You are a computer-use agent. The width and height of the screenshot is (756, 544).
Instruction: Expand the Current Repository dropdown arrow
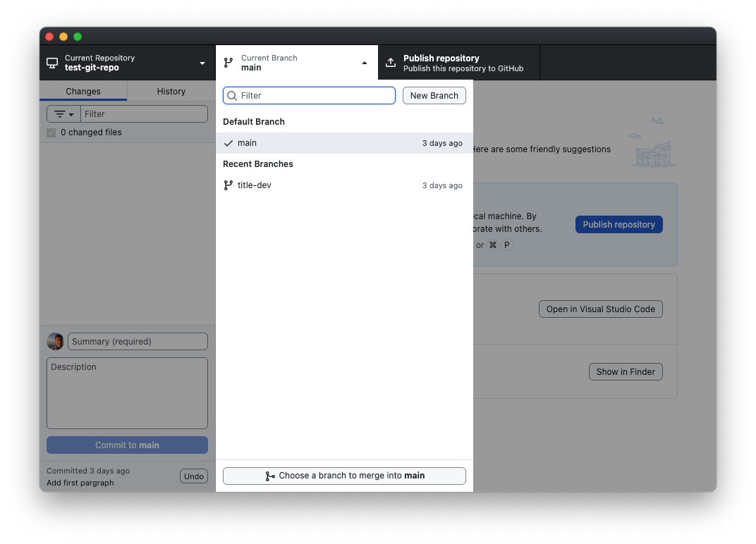(202, 63)
